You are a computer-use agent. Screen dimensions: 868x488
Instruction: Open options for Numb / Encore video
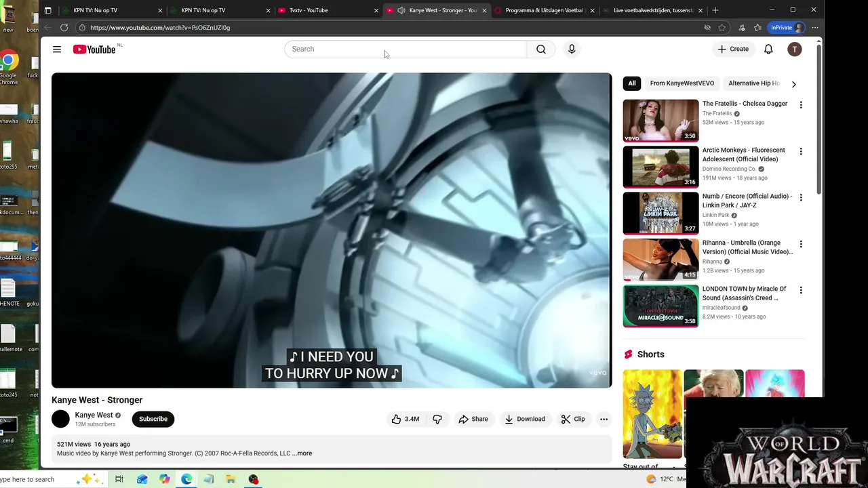click(x=801, y=197)
